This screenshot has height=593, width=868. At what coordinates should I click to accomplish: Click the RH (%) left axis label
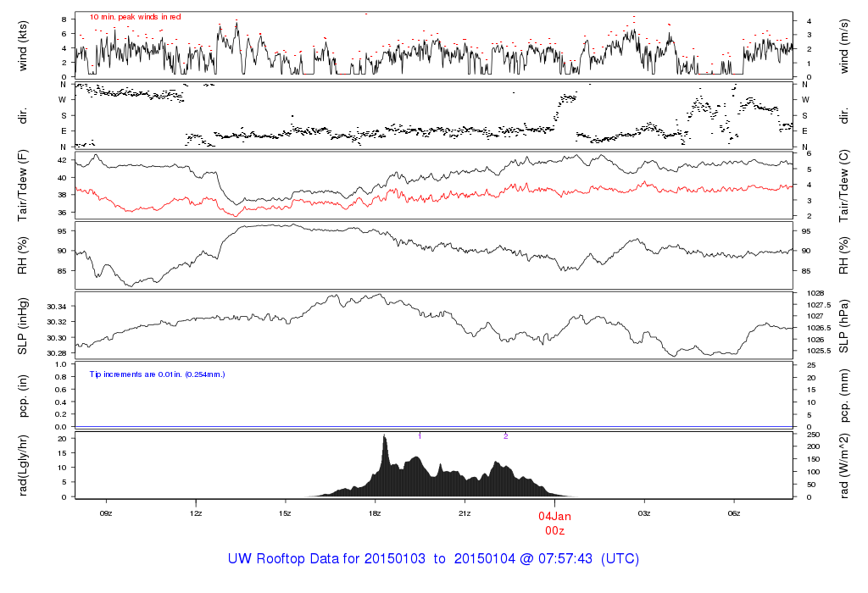pyautogui.click(x=23, y=256)
